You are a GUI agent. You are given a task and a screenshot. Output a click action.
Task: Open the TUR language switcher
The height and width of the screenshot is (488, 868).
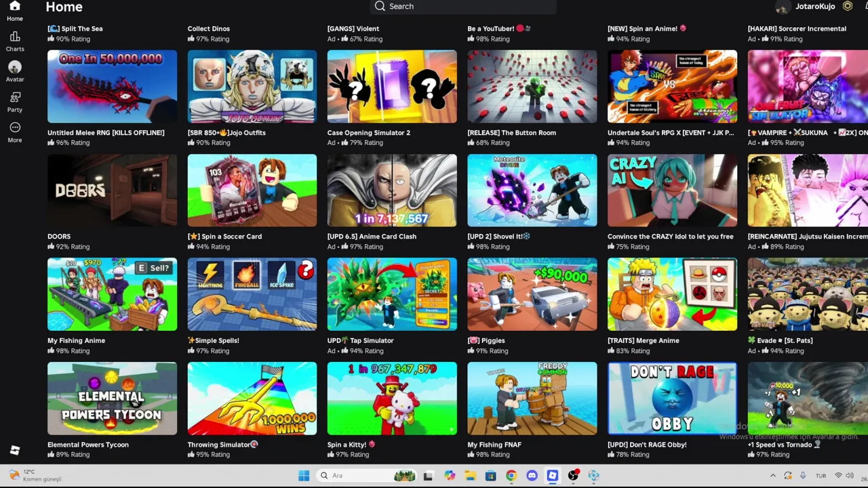pyautogui.click(x=821, y=476)
